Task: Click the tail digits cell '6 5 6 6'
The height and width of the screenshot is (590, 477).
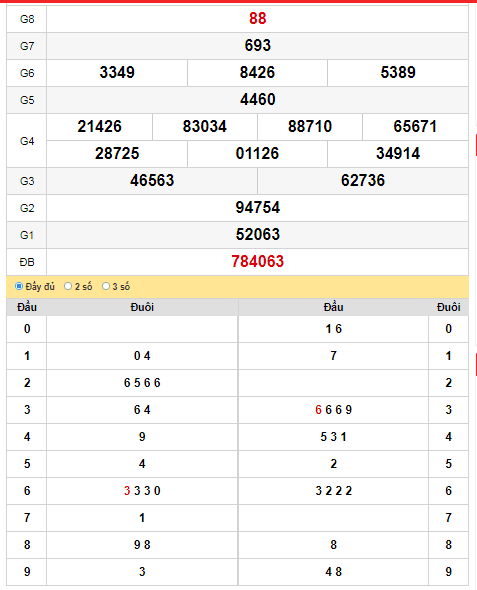Action: [x=142, y=383]
